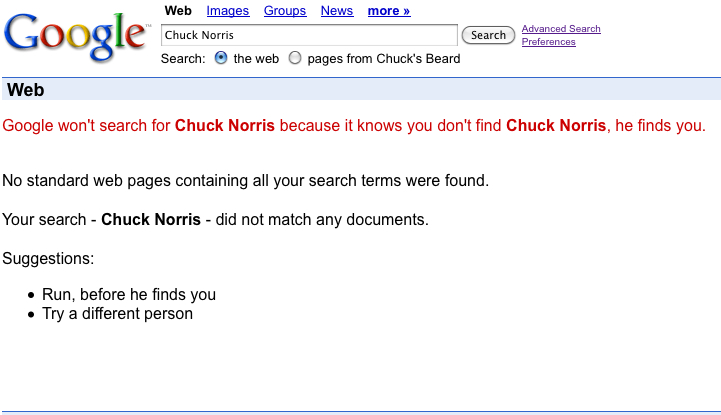Select 'pages from Chuck's Beard' radio button
The width and height of the screenshot is (721, 415).
coord(295,58)
